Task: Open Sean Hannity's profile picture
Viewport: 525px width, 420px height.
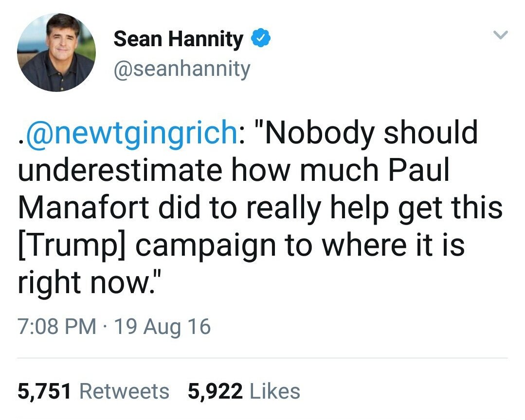Action: click(x=56, y=52)
